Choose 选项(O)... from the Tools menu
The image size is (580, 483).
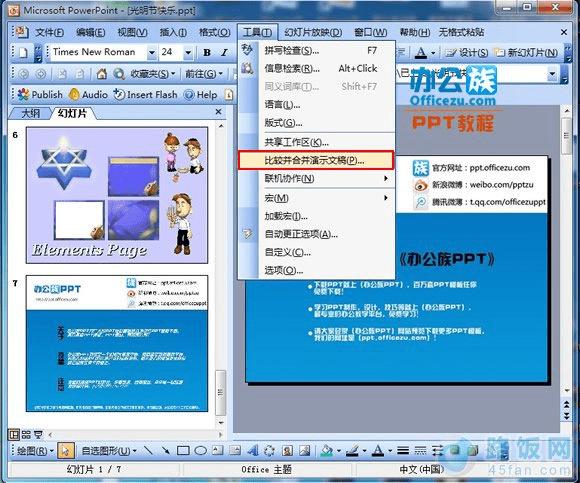tap(317, 270)
